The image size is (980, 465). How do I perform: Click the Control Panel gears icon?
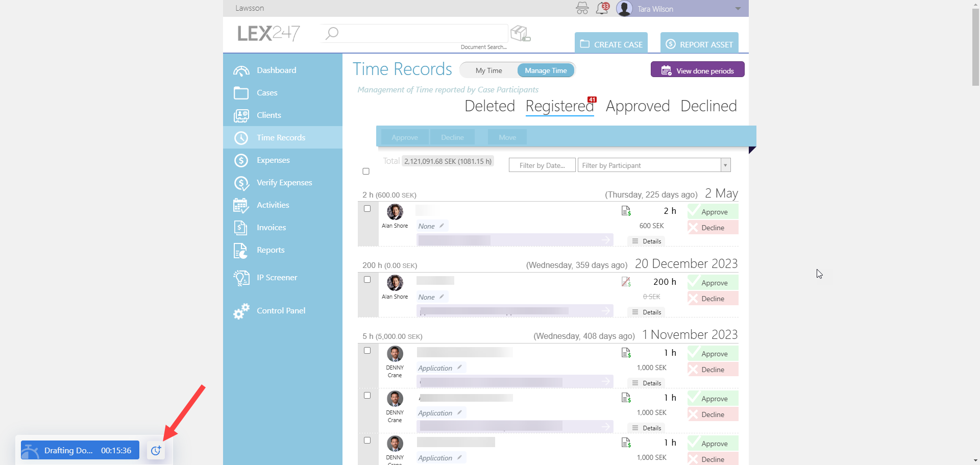241,311
